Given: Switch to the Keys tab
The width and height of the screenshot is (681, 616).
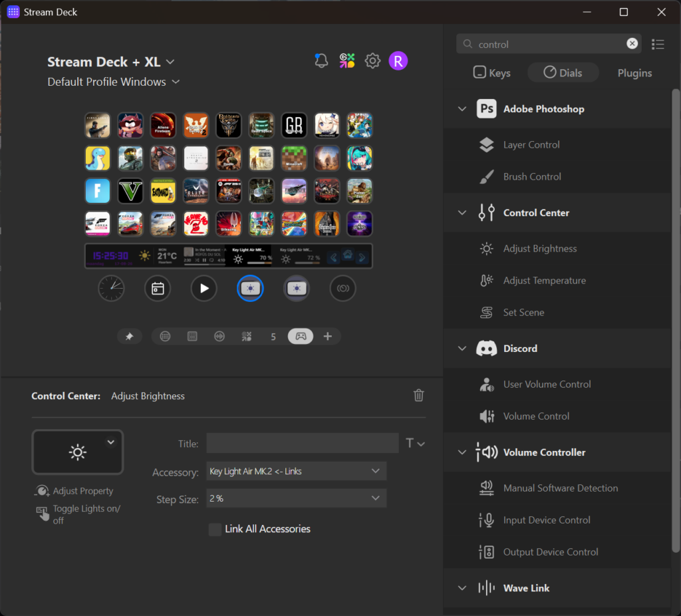Looking at the screenshot, I should (491, 73).
